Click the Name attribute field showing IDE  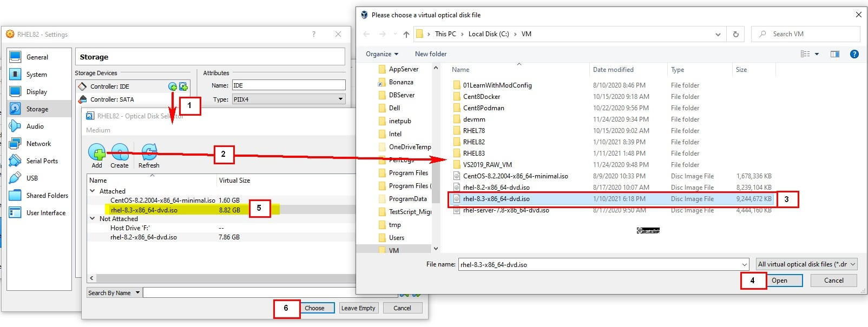point(288,85)
